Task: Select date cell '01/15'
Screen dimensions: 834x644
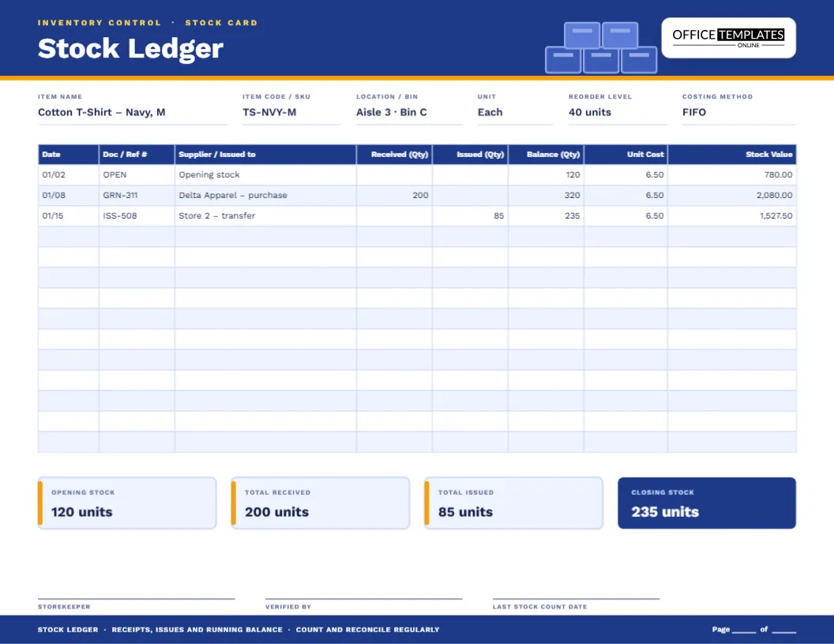Action: (x=68, y=215)
